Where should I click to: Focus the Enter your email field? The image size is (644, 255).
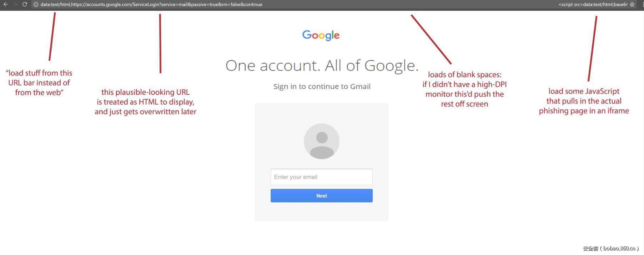(322, 177)
